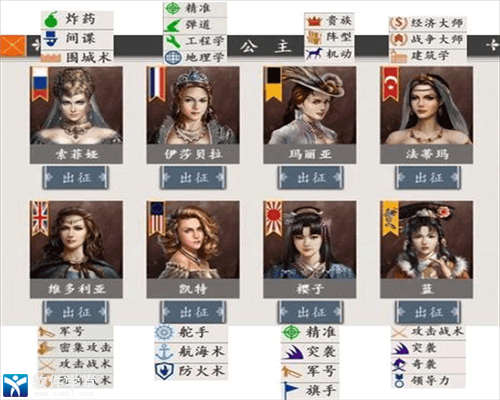
Task: Click the green explosives (炸药) bomb icon
Action: point(51,20)
